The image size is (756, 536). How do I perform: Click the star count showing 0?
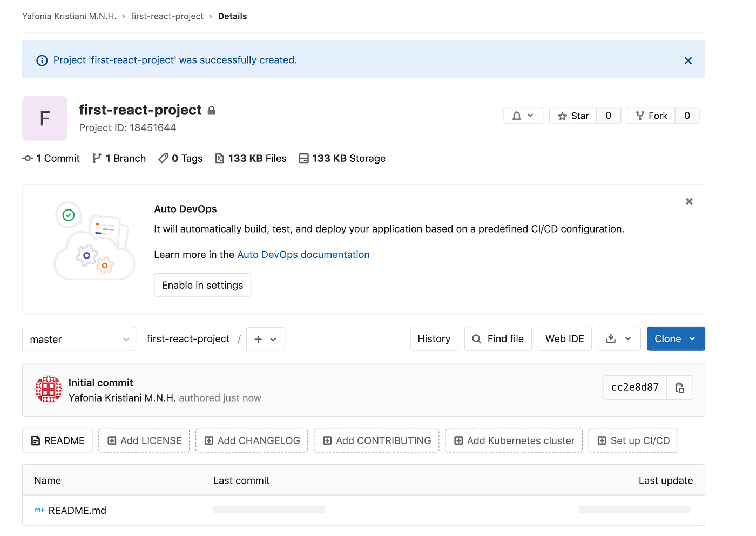[609, 116]
